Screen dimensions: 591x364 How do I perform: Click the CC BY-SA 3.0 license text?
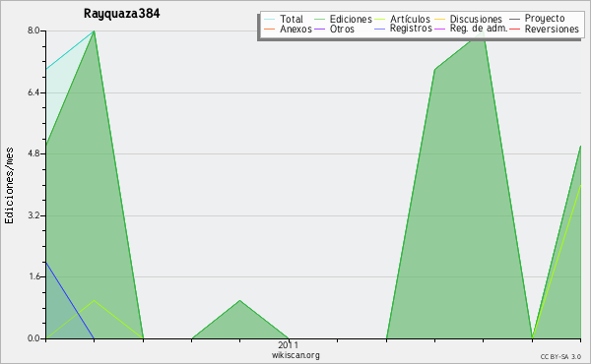click(560, 357)
